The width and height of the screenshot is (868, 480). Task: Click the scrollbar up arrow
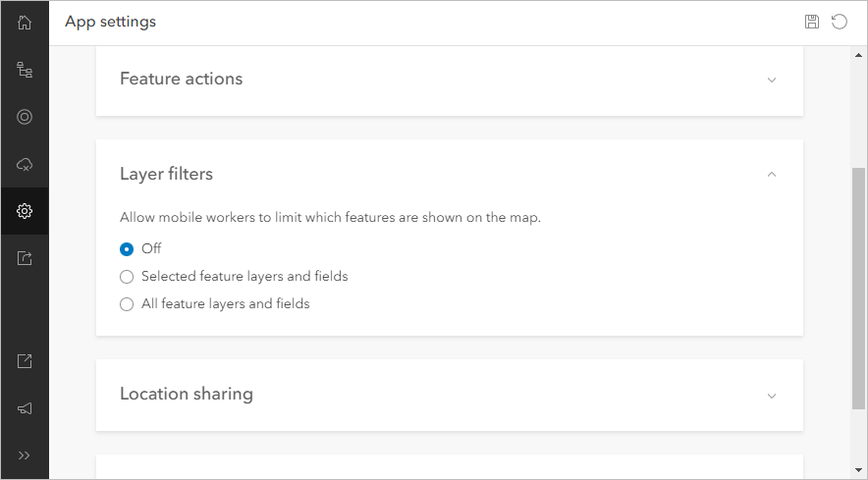tap(858, 55)
